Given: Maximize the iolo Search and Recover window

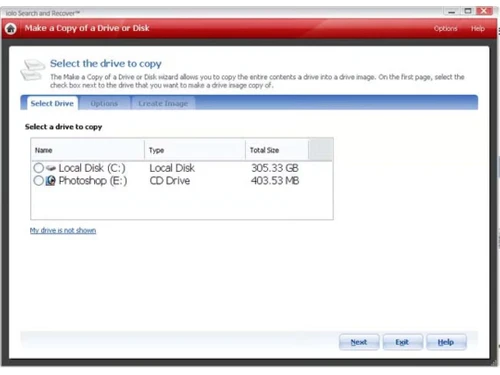Looking at the screenshot, I should (468, 11).
